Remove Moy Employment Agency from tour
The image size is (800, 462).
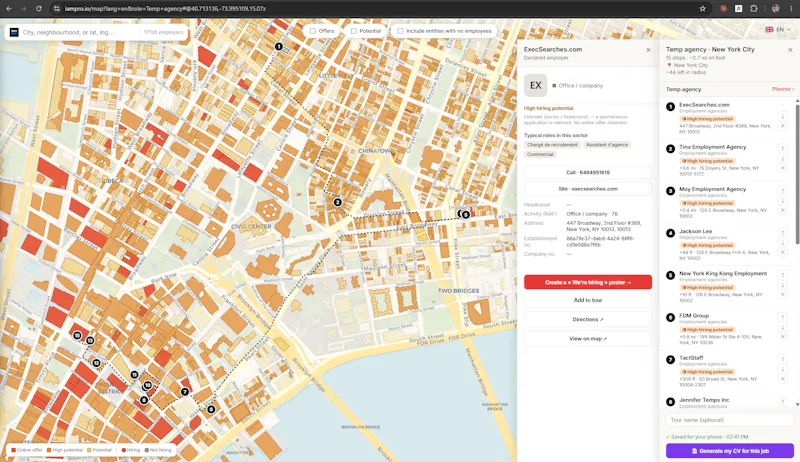(x=783, y=210)
